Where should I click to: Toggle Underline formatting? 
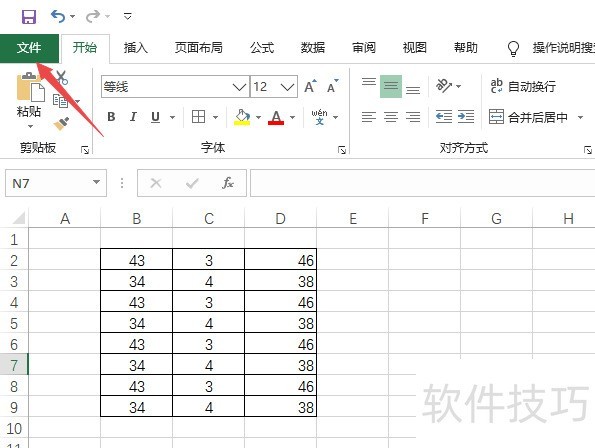pyautogui.click(x=155, y=117)
